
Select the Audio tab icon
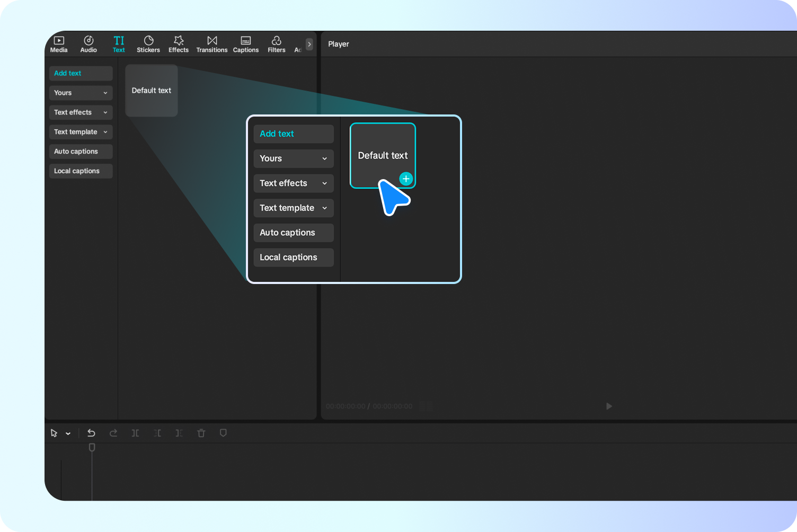(x=88, y=43)
